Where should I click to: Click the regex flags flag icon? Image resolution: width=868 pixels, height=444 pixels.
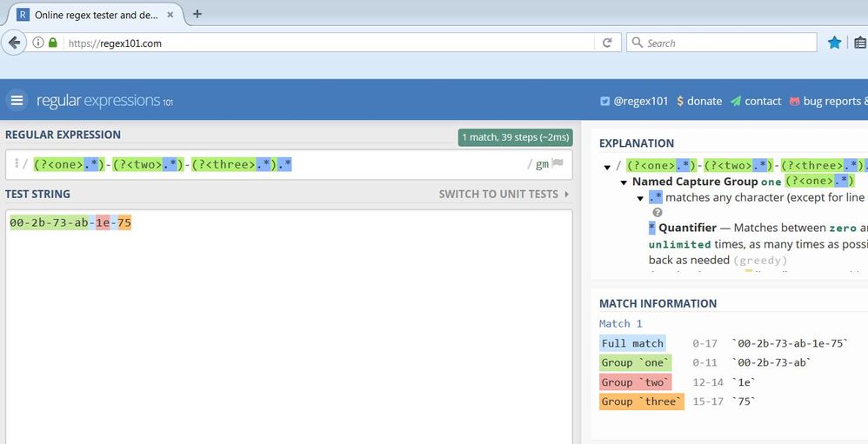click(558, 163)
